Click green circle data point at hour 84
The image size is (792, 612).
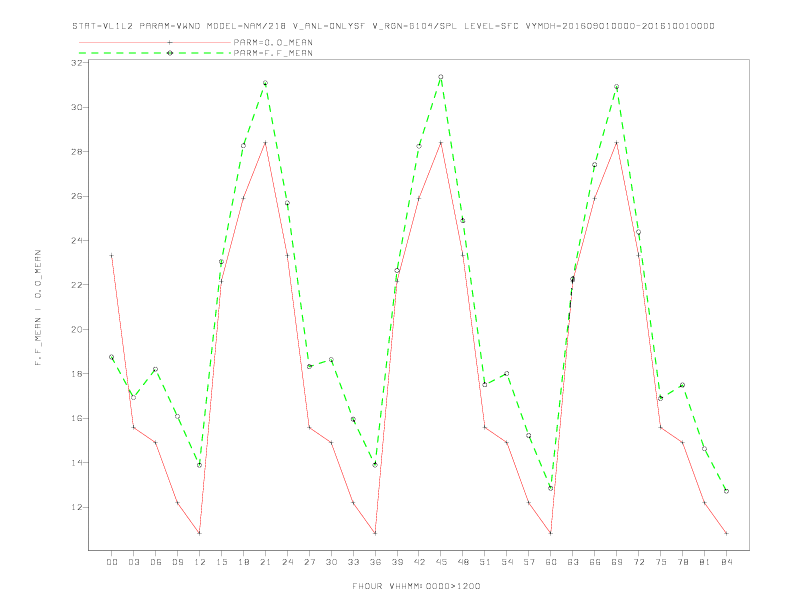point(726,491)
